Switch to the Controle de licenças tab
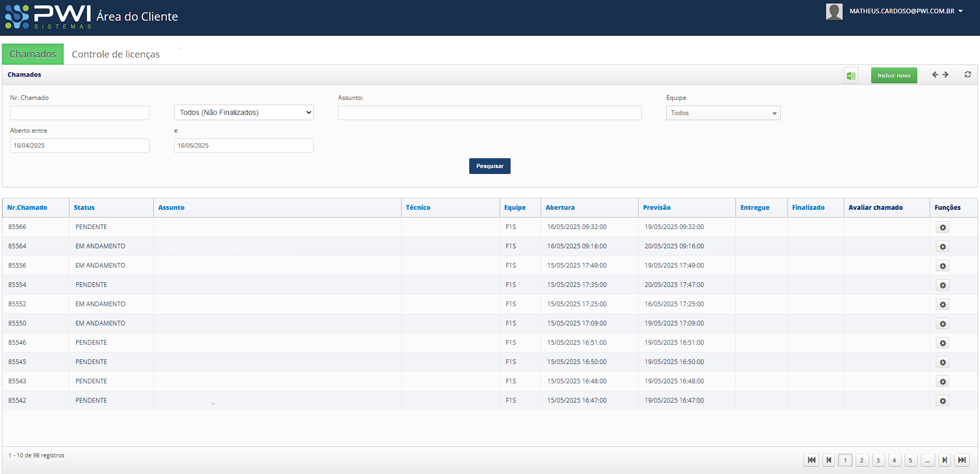Image resolution: width=980 pixels, height=474 pixels. [x=116, y=54]
